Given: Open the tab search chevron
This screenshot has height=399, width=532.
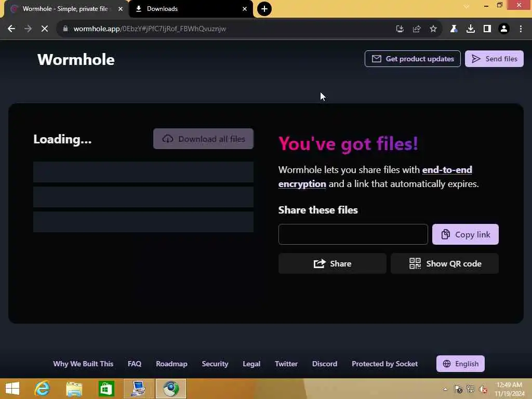Looking at the screenshot, I should click(x=467, y=6).
